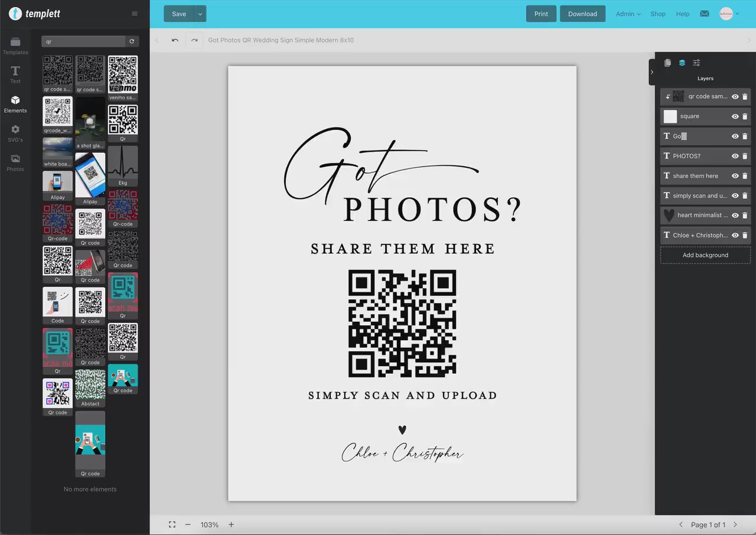Click the templett logo

pyautogui.click(x=35, y=14)
